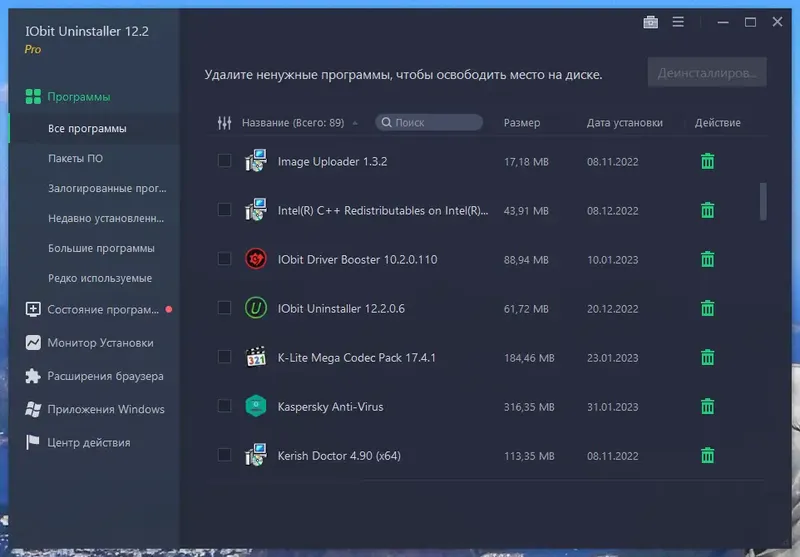Click the 184,46 MB size value
This screenshot has height=557, width=800.
[529, 358]
